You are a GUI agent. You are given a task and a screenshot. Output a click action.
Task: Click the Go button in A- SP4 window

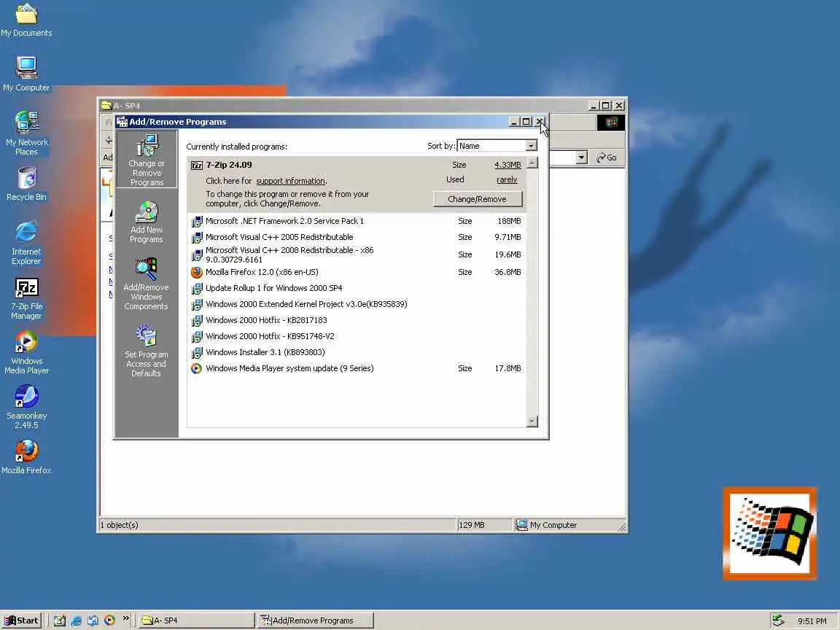tap(607, 157)
